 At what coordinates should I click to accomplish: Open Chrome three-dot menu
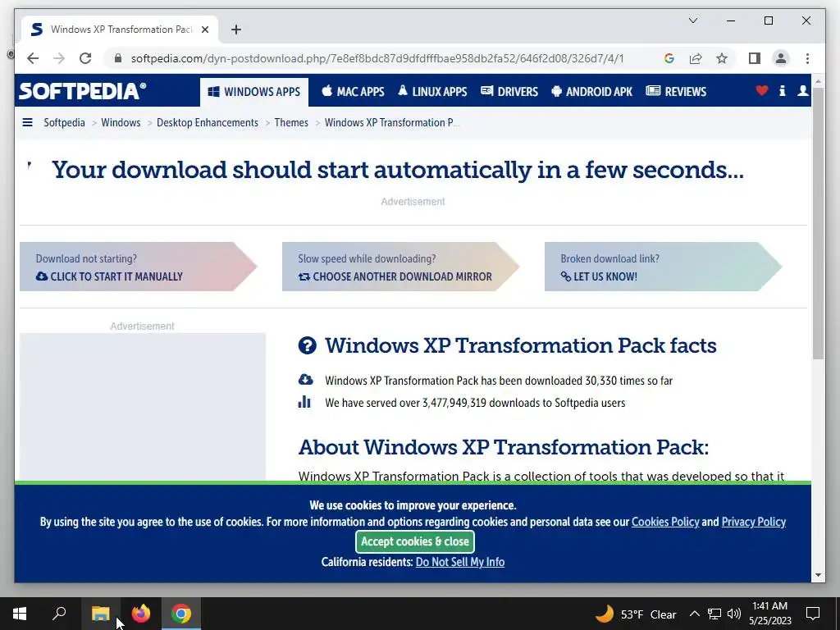(x=807, y=58)
